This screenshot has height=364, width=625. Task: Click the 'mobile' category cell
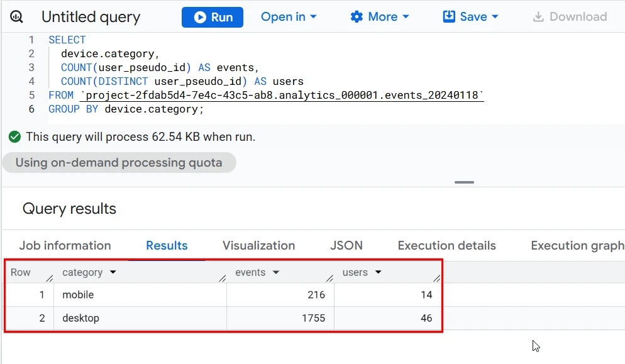tap(140, 295)
